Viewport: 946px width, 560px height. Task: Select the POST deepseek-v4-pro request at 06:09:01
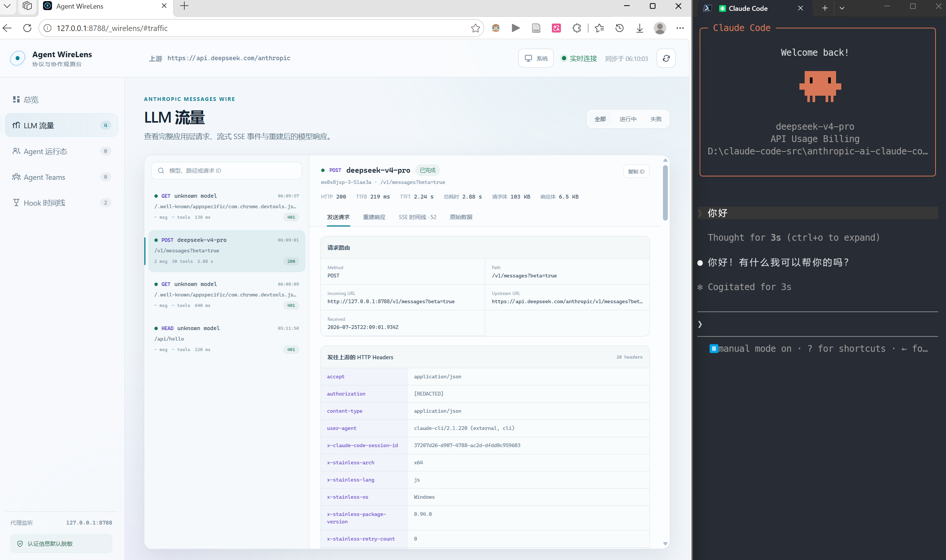tap(227, 251)
